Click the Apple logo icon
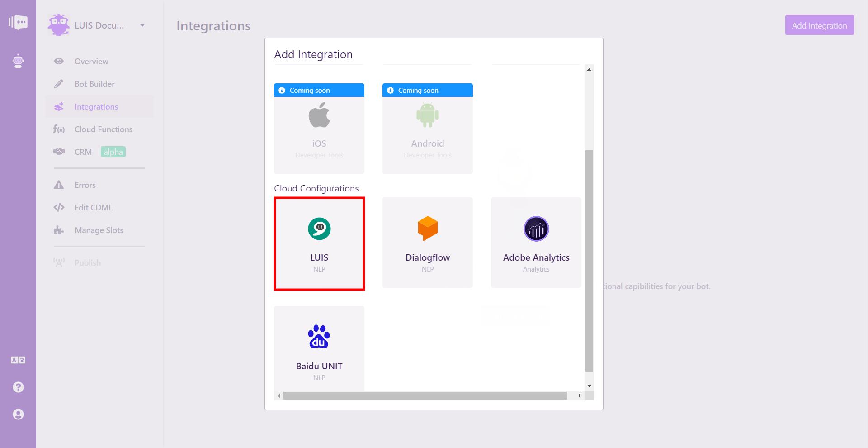 click(319, 115)
